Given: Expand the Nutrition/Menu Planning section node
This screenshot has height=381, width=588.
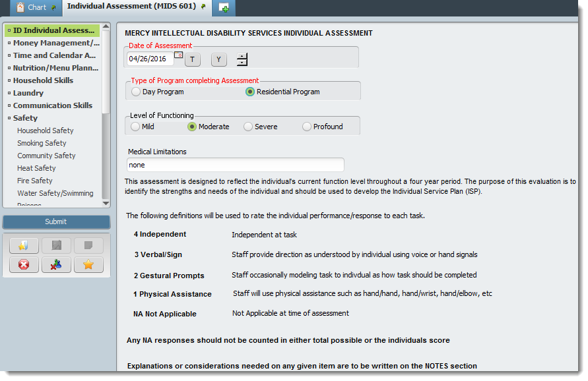Looking at the screenshot, I should pyautogui.click(x=9, y=68).
